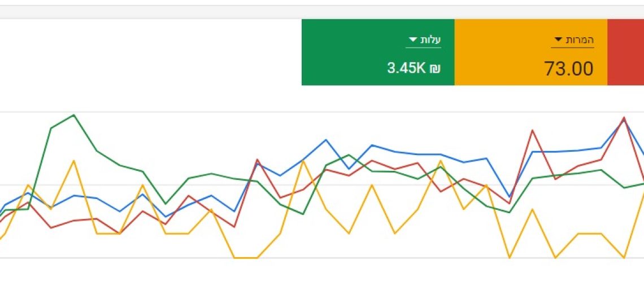Click the 73.00 conversions value
Viewport: 644px width, 282px height.
click(569, 69)
